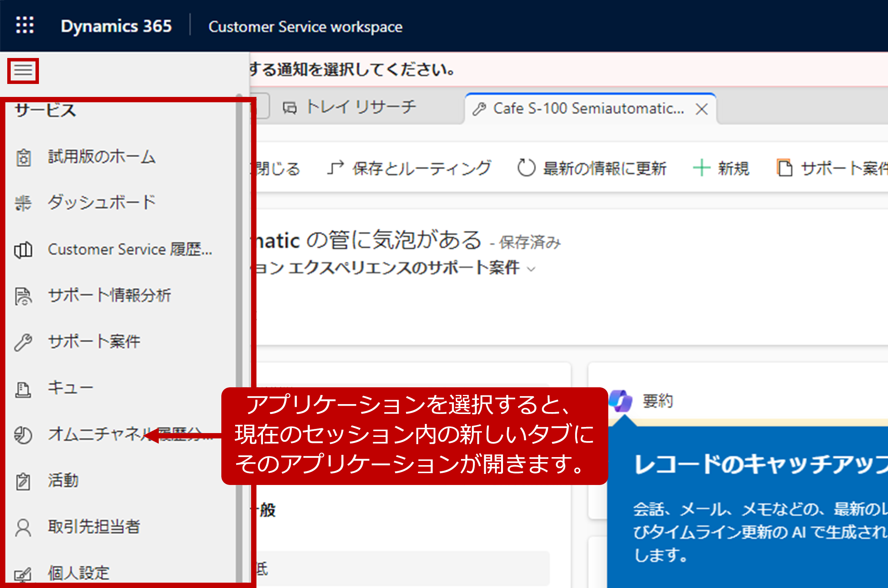
Task: Click the 新規 plus button
Action: point(721,168)
